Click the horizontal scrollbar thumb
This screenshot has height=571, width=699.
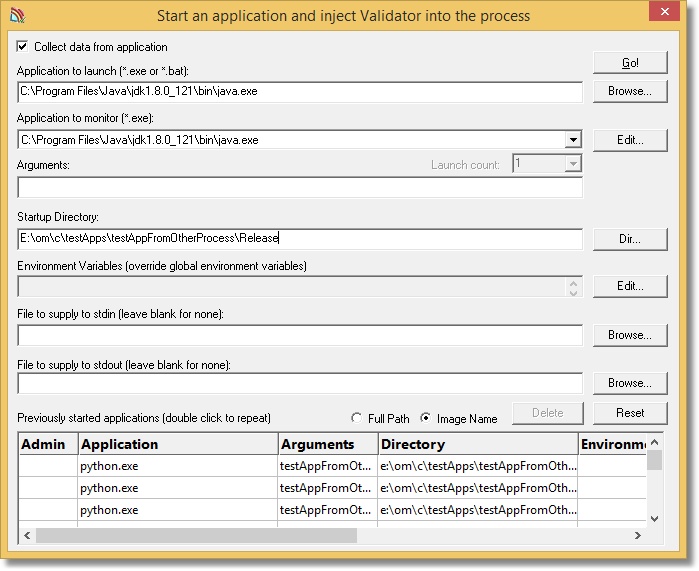click(197, 535)
